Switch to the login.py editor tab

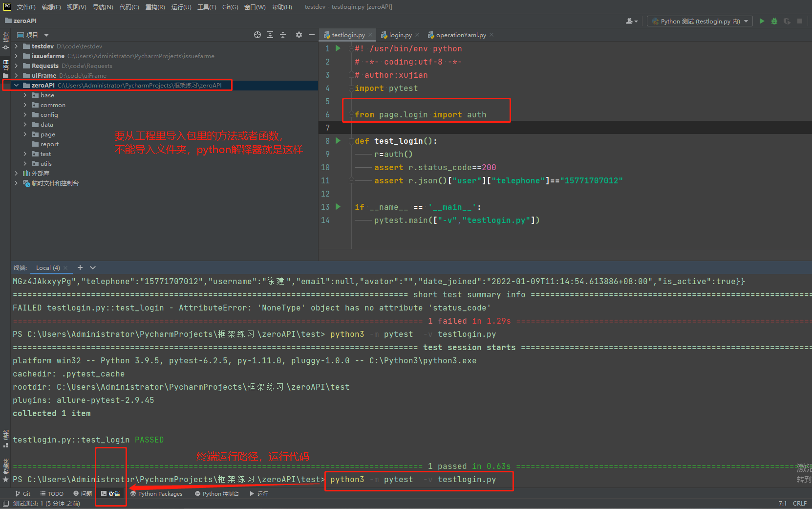click(400, 35)
